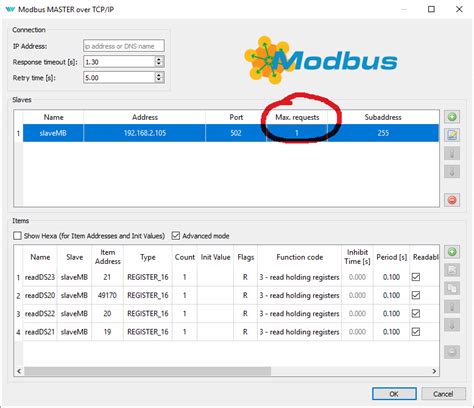Select Max. requests column header
The height and width of the screenshot is (408, 474).
297,117
